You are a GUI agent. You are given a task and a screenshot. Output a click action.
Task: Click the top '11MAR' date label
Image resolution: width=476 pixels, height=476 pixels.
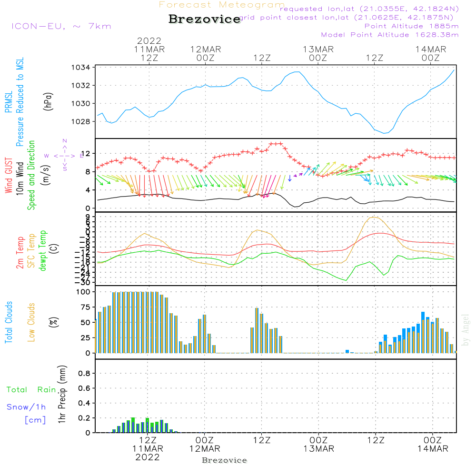click(149, 50)
